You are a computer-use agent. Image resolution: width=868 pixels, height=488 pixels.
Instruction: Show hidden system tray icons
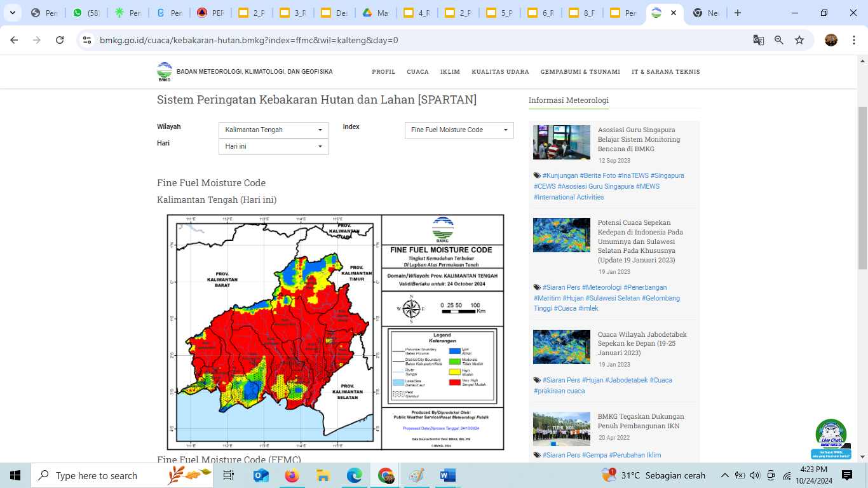pos(724,475)
